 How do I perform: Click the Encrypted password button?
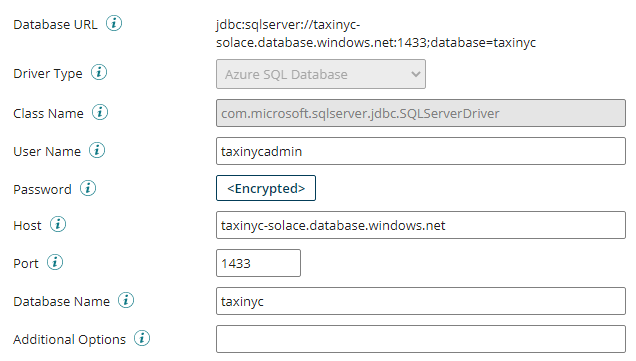[266, 188]
